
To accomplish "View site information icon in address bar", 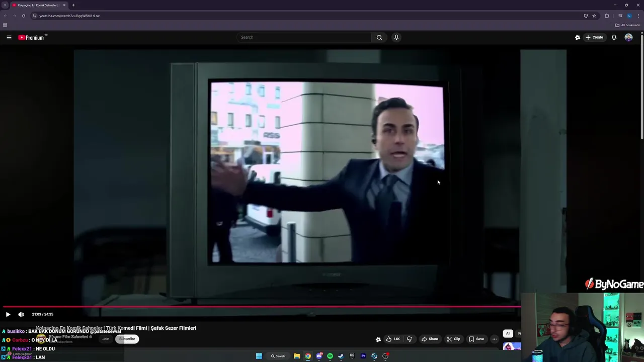I will point(35,16).
